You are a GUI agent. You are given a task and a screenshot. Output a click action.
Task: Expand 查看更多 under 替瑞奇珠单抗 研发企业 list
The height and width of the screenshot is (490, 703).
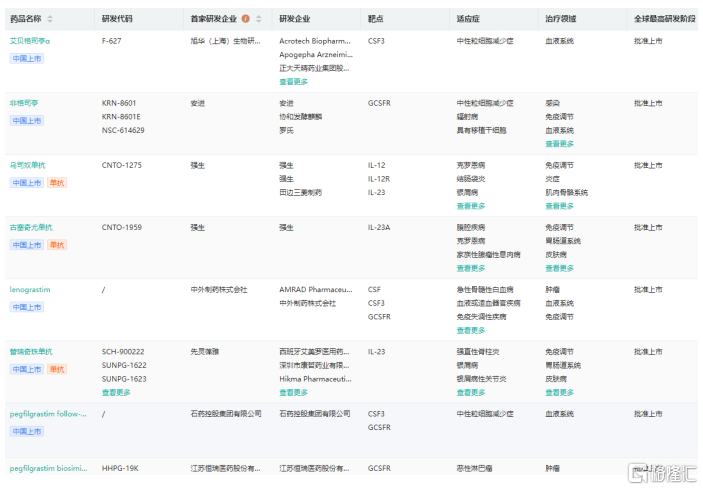point(293,393)
